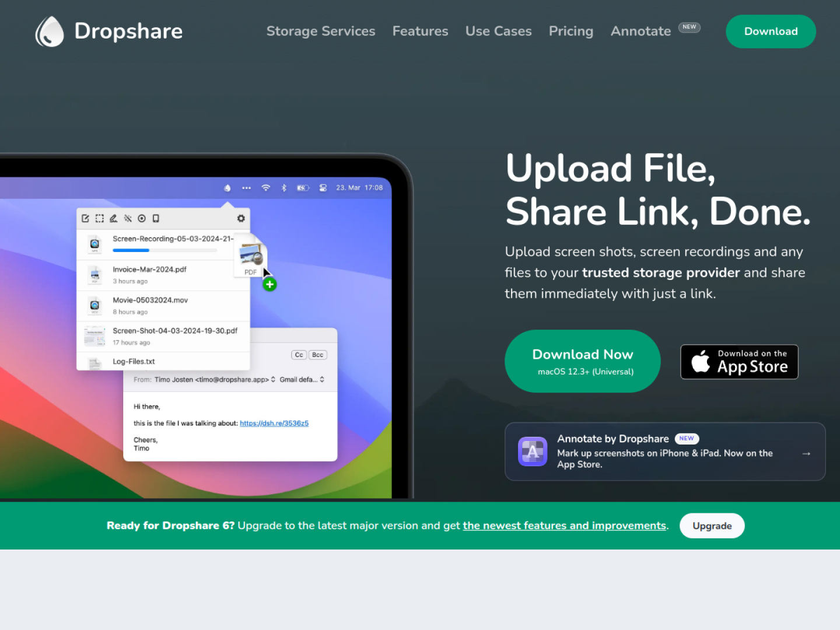Click the Annotate app icon in the promo card

(x=533, y=452)
